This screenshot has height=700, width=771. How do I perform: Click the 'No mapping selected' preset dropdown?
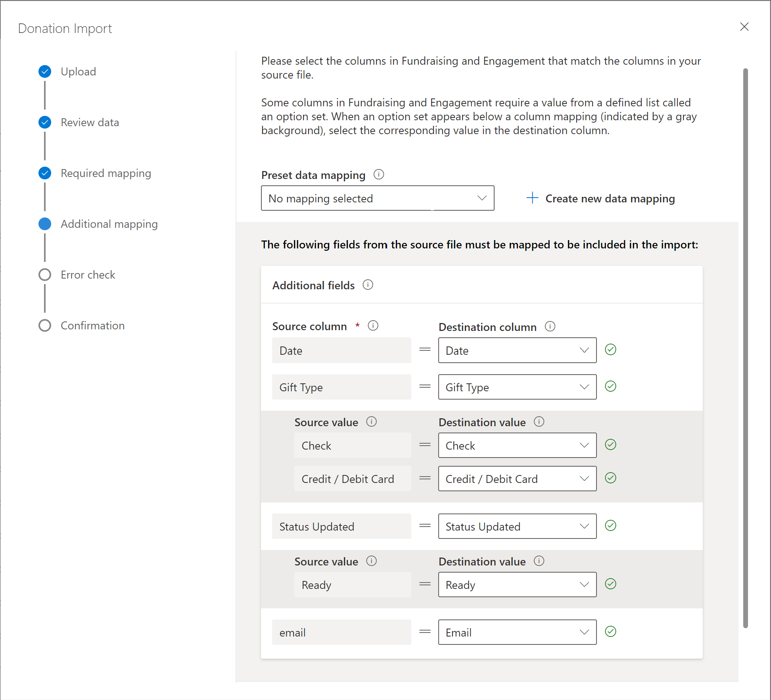click(378, 198)
